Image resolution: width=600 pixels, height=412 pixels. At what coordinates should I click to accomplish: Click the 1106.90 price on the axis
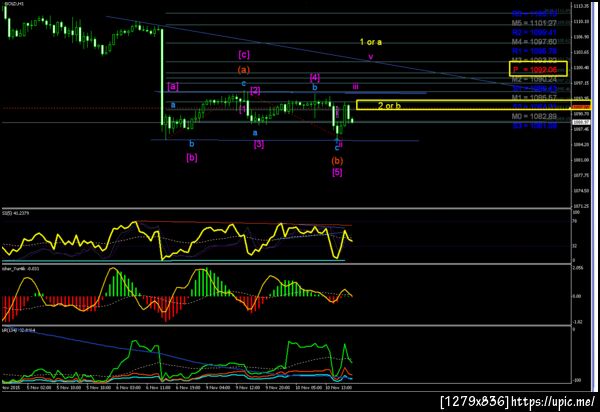581,37
